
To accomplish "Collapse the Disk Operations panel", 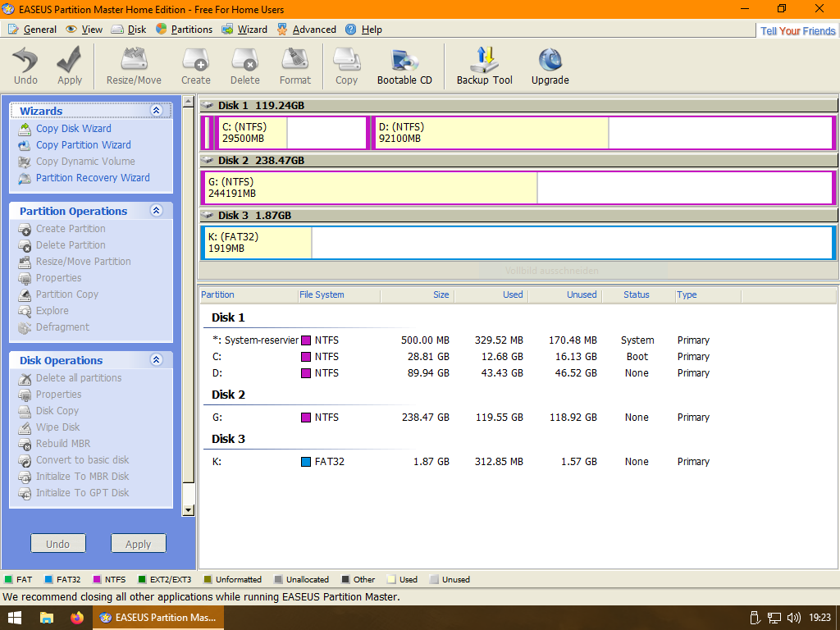I will 157,359.
